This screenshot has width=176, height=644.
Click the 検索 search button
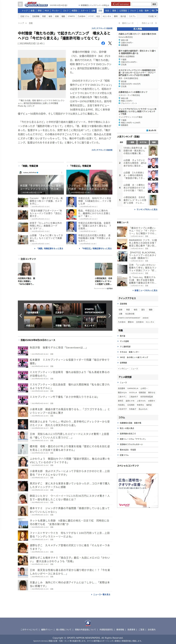(154, 4)
